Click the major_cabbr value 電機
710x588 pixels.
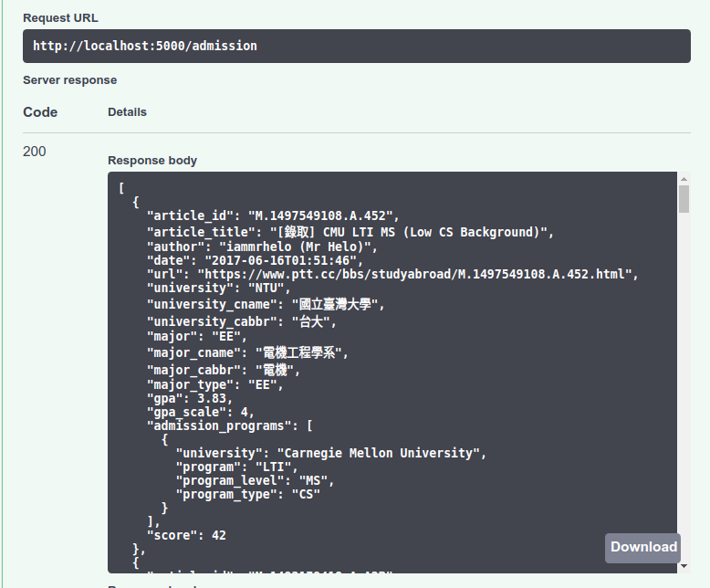275,370
